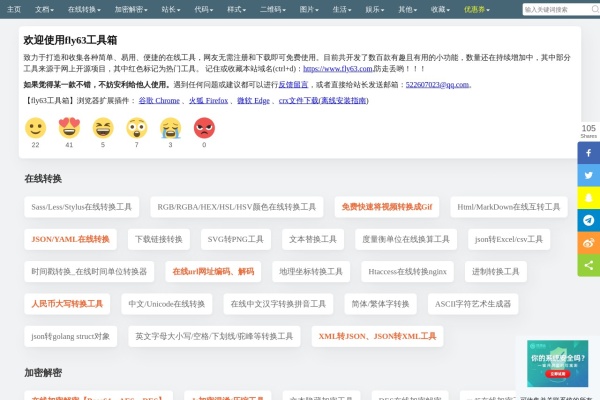Click the Snapchat share icon
Screen dimensions: 600x400
click(x=588, y=198)
